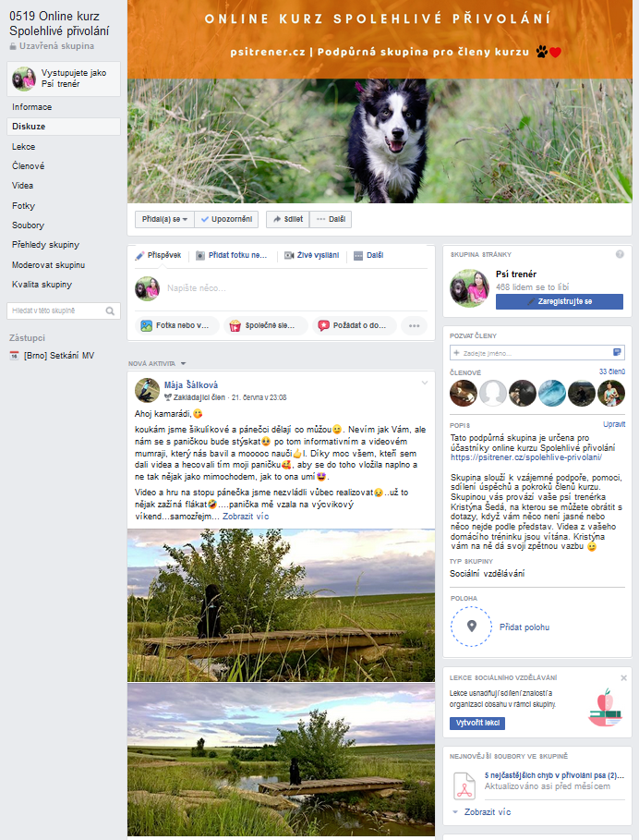Click the Živé vysílání camera icon

289,256
